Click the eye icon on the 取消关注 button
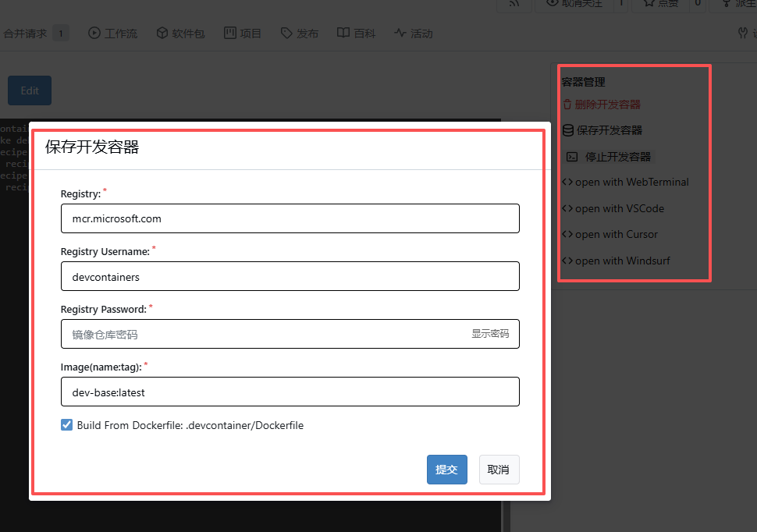757x532 pixels. pos(553,4)
